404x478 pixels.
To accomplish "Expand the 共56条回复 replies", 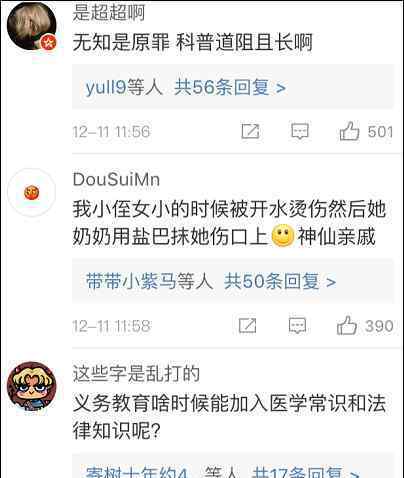I will (x=230, y=88).
